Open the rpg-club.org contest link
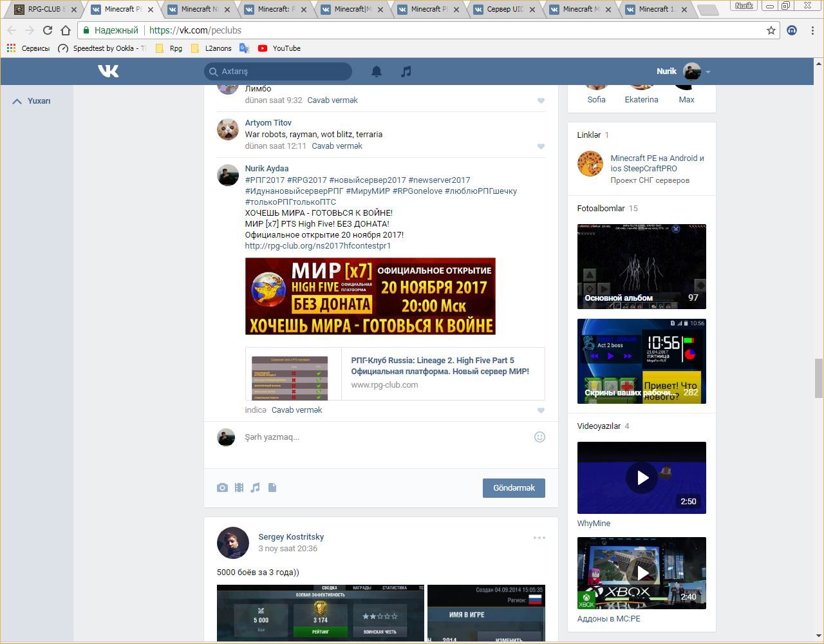 pyautogui.click(x=318, y=246)
